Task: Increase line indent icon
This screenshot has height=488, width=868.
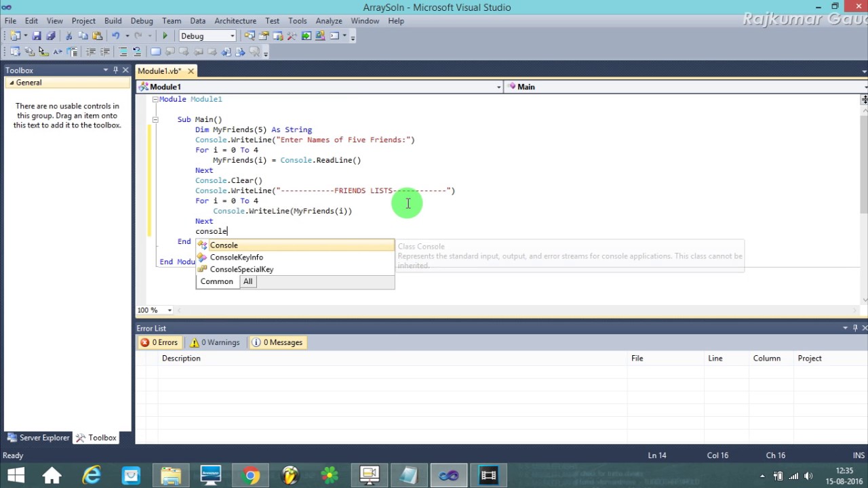Action: point(105,52)
